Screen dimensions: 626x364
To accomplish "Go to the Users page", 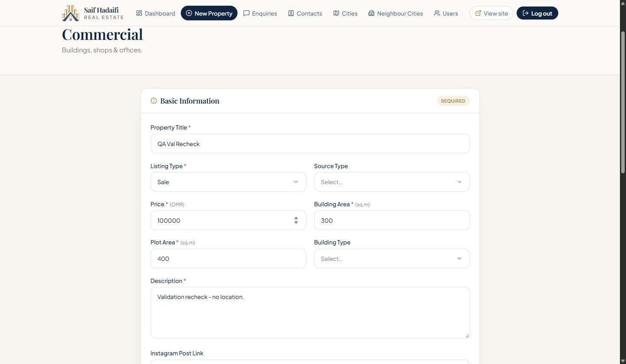I will coord(446,13).
